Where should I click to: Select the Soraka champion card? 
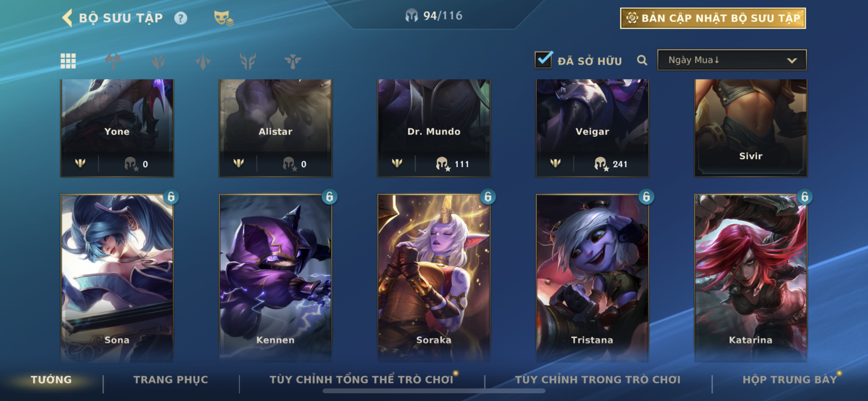click(434, 278)
